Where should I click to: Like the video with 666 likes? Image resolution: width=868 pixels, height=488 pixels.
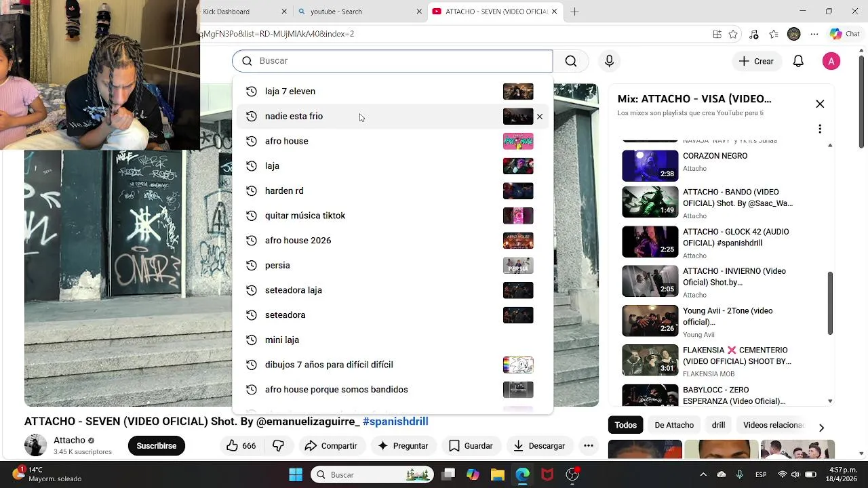[x=241, y=445]
